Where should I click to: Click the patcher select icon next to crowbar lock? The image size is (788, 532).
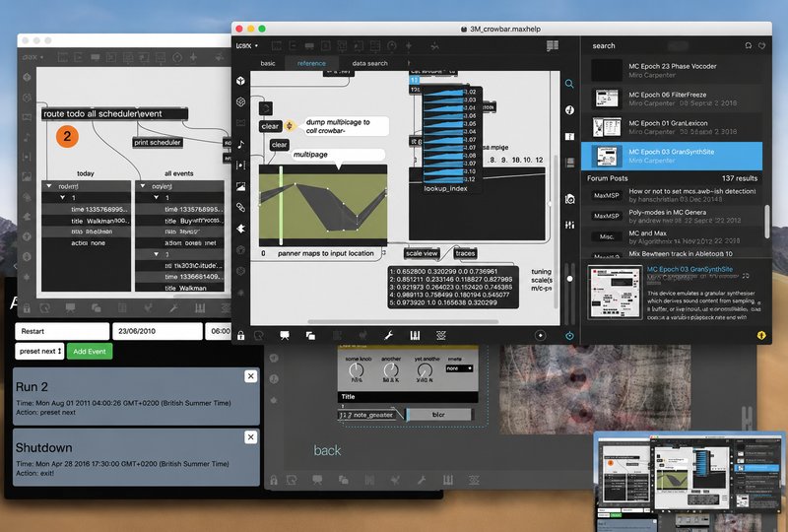pyautogui.click(x=258, y=335)
